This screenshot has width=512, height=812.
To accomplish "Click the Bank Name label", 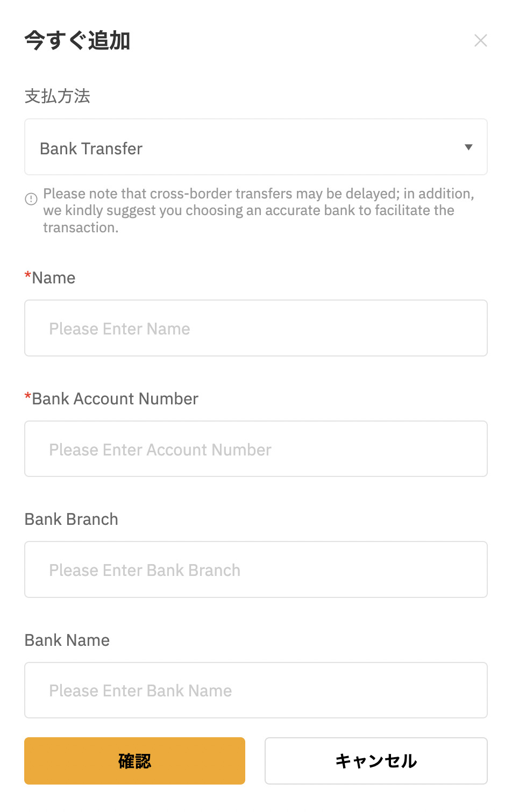I will click(x=67, y=640).
